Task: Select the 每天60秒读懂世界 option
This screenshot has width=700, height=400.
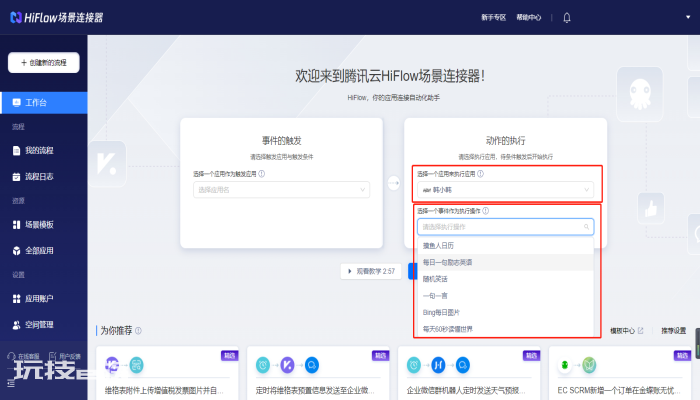Action: click(x=505, y=329)
